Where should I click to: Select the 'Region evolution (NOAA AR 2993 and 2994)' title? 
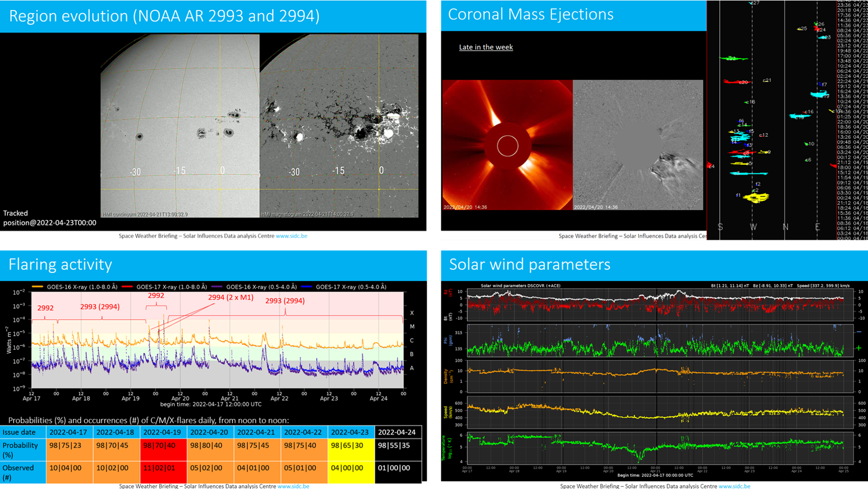[164, 16]
